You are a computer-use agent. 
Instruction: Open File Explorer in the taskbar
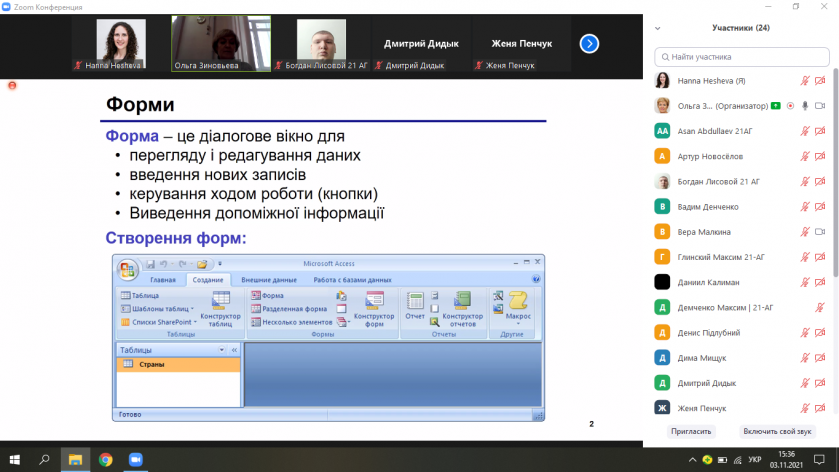(74, 459)
